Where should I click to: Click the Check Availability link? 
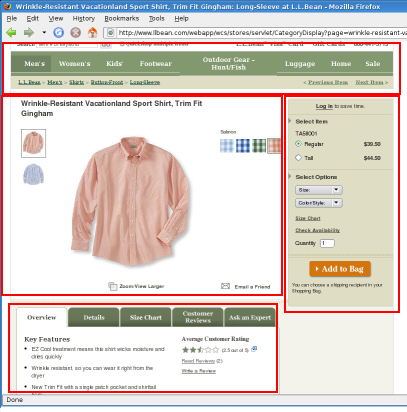click(x=317, y=230)
